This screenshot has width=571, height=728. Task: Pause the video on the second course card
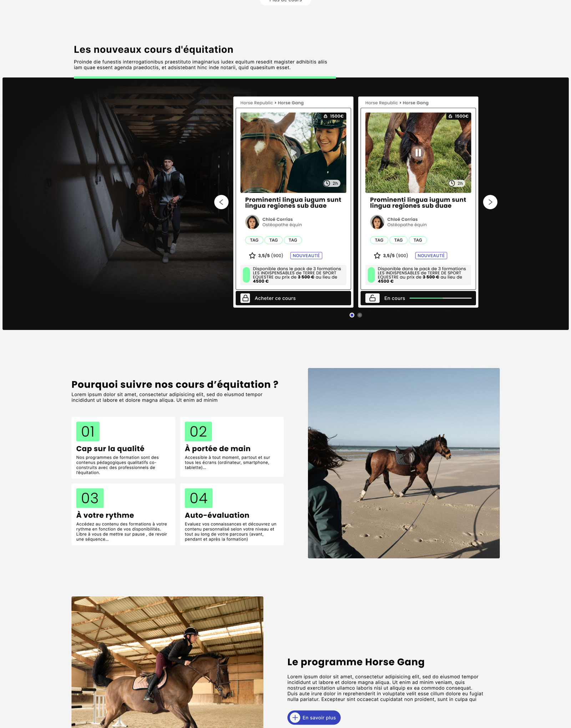(418, 153)
